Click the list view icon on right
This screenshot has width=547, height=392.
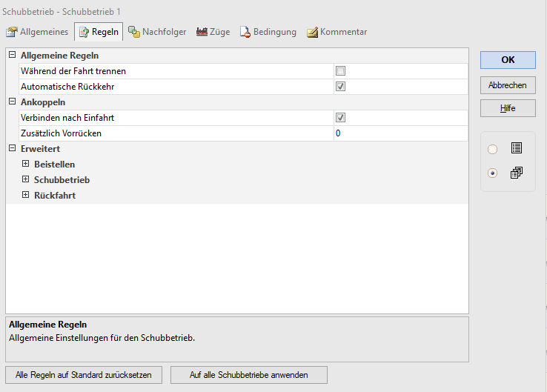tap(517, 148)
